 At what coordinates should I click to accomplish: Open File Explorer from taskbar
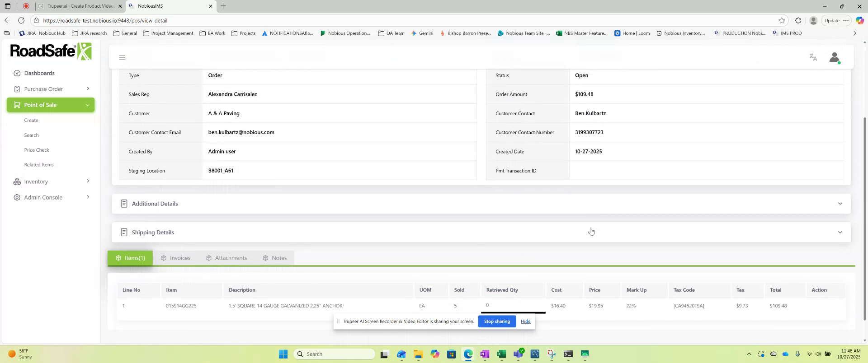tap(418, 354)
